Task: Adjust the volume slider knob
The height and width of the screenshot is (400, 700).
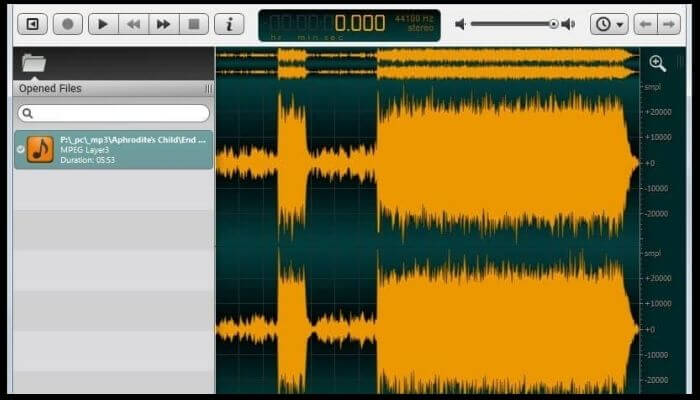Action: pyautogui.click(x=553, y=24)
